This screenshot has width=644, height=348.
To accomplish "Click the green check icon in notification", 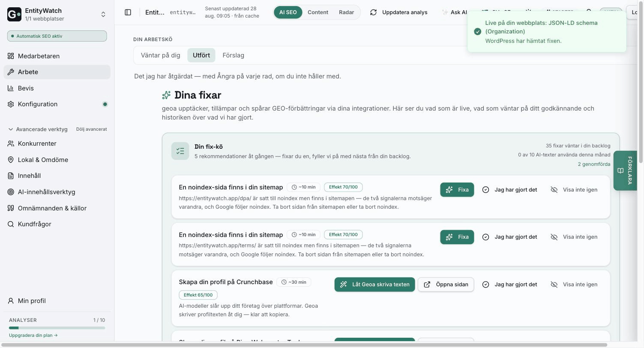I will pyautogui.click(x=478, y=32).
